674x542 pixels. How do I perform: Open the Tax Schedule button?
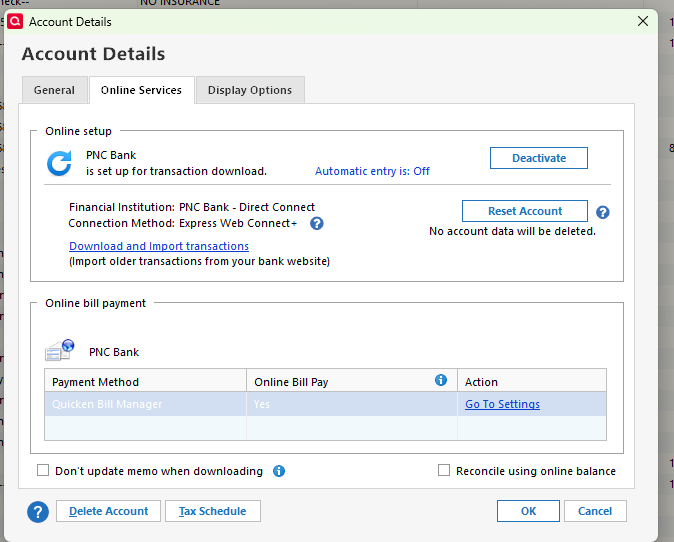point(213,511)
